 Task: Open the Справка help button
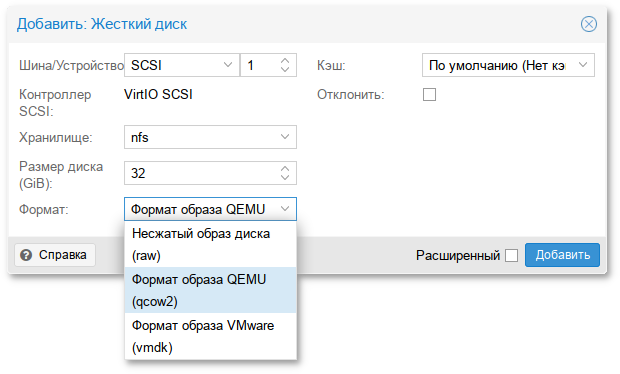(55, 255)
